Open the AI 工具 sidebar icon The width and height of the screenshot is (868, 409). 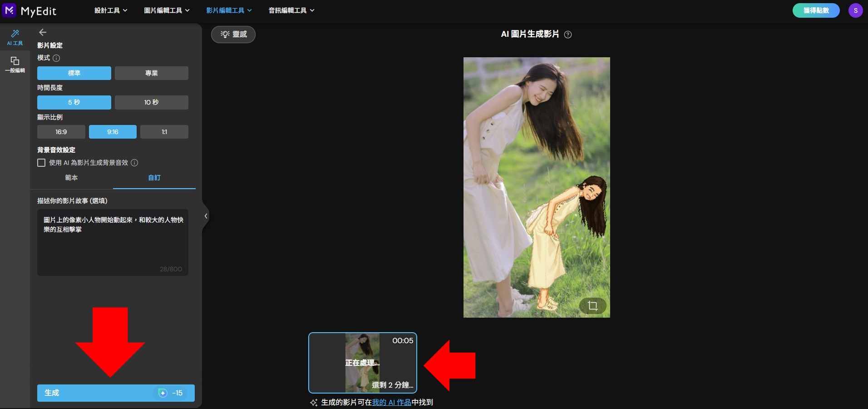15,37
